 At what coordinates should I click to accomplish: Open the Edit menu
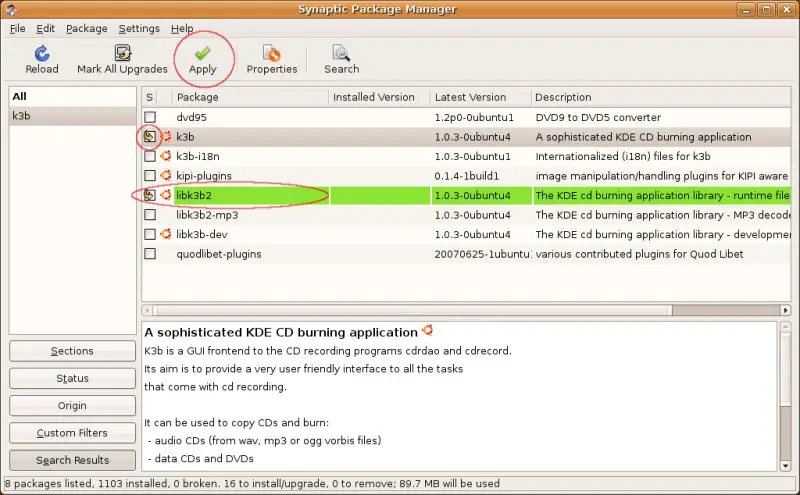click(45, 29)
